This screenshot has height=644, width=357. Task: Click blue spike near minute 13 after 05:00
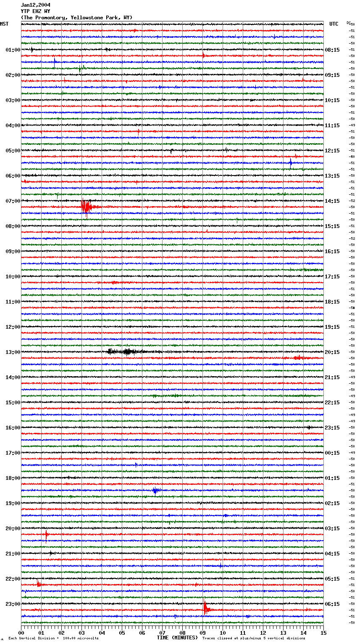coord(290,163)
